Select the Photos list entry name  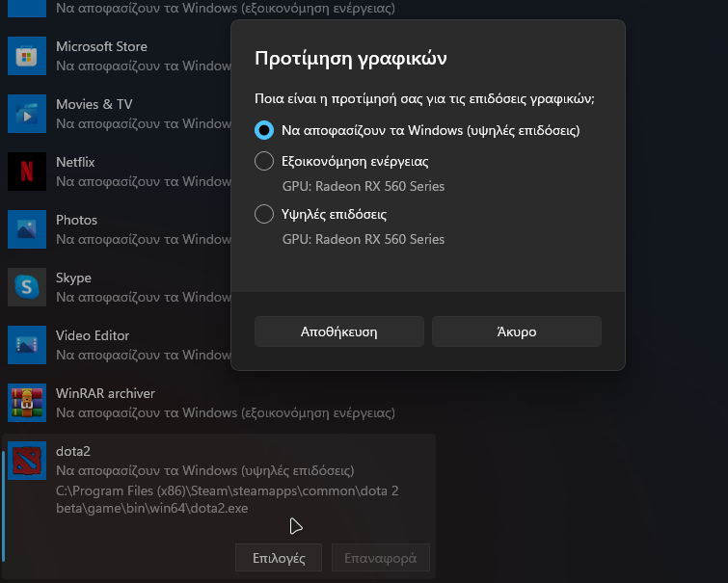[76, 220]
